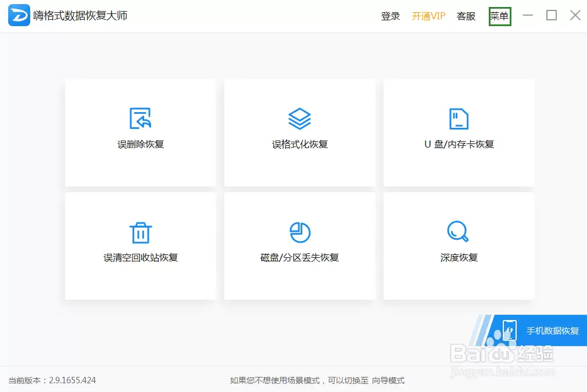The image size is (587, 392).
Task: Open the 菜单 menu
Action: click(500, 16)
